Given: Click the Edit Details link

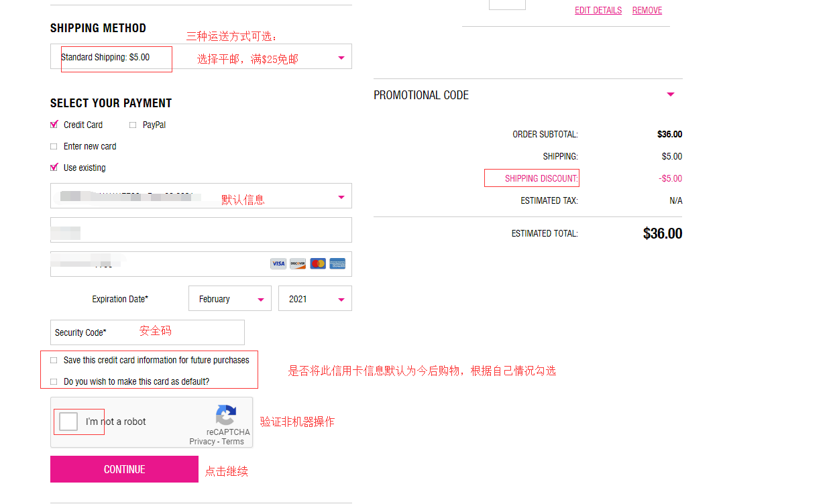Looking at the screenshot, I should (598, 11).
